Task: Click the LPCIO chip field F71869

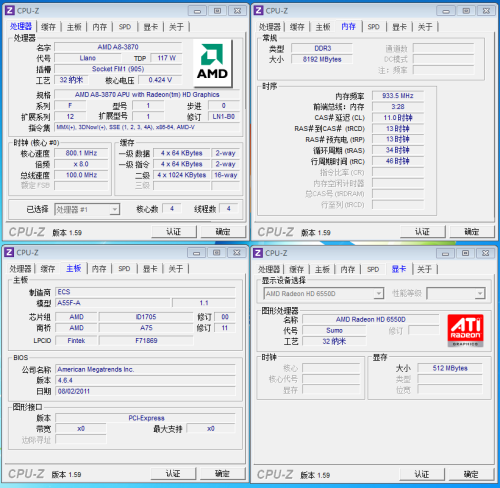Action: point(146,341)
